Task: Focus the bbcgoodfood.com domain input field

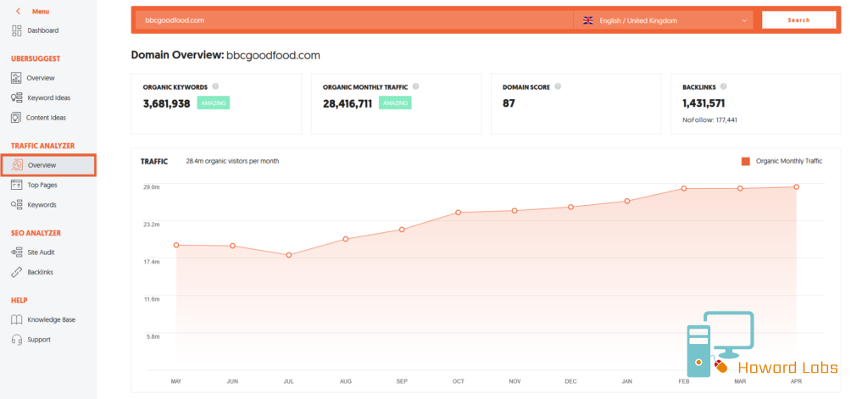Action: (x=354, y=20)
